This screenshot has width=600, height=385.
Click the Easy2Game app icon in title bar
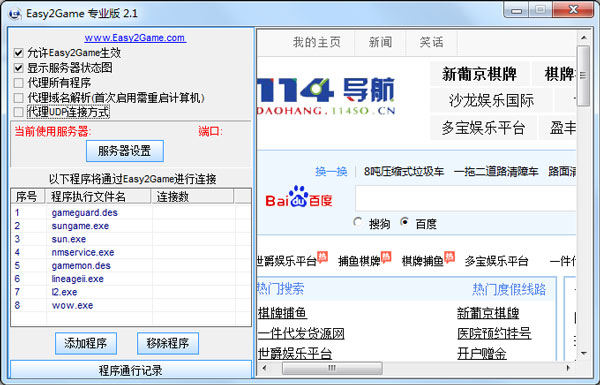[15, 14]
